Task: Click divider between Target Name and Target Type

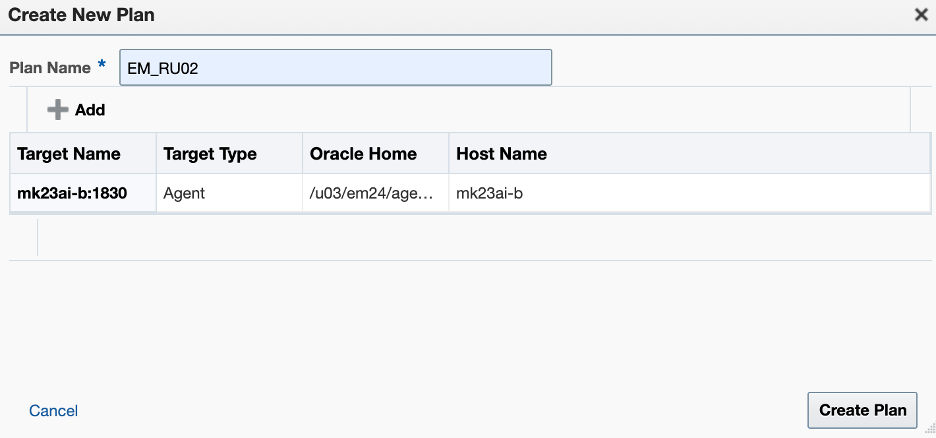Action: pyautogui.click(x=156, y=154)
